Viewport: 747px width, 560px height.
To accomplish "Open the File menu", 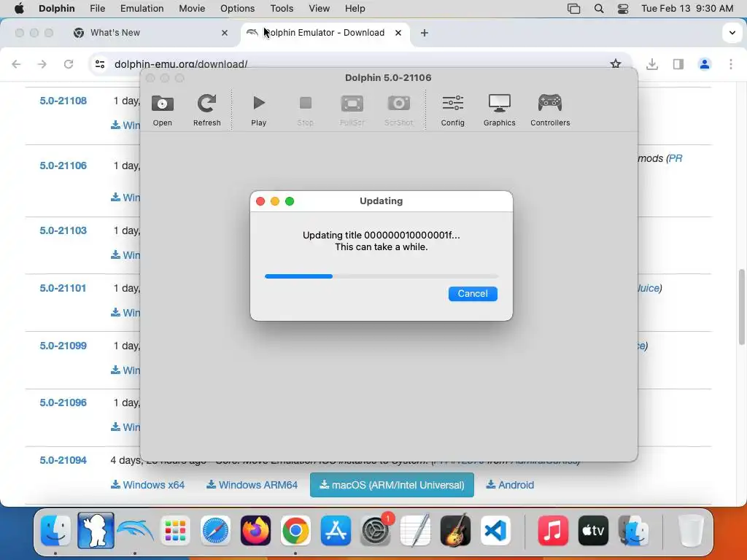I will point(97,9).
